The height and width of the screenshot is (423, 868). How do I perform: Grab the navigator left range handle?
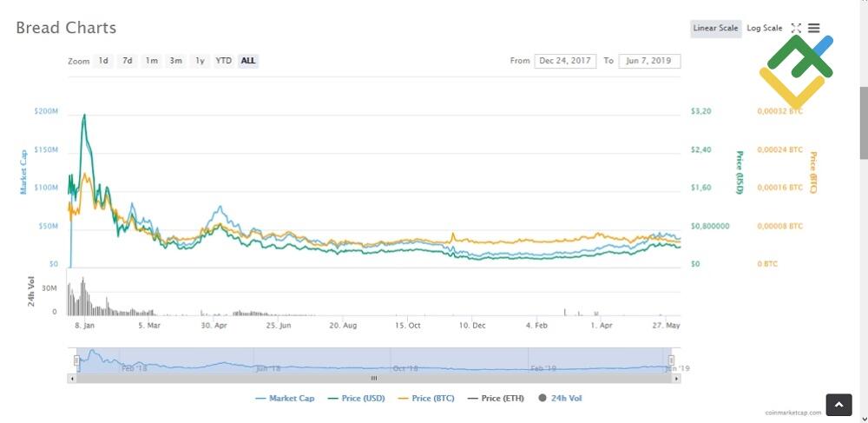point(77,360)
